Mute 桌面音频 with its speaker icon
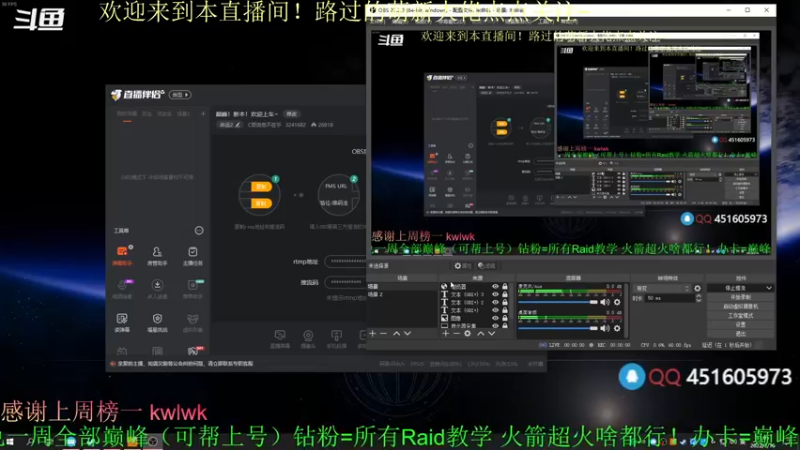This screenshot has height=450, width=800. coord(605,329)
